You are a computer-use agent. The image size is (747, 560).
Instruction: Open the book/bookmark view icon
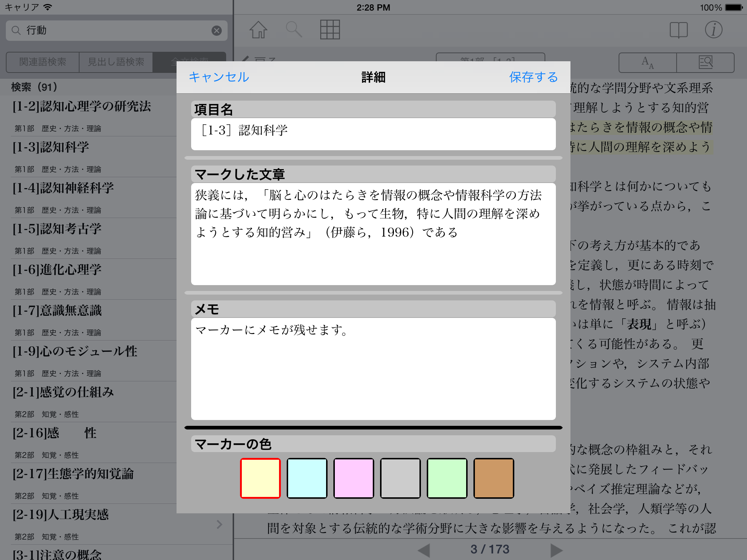click(x=678, y=30)
